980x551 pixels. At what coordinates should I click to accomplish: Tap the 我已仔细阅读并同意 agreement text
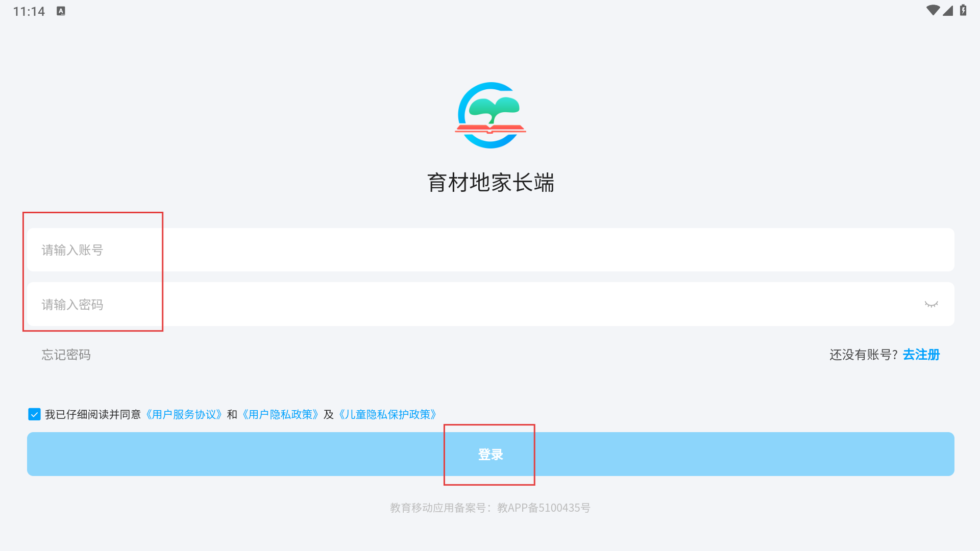(93, 414)
